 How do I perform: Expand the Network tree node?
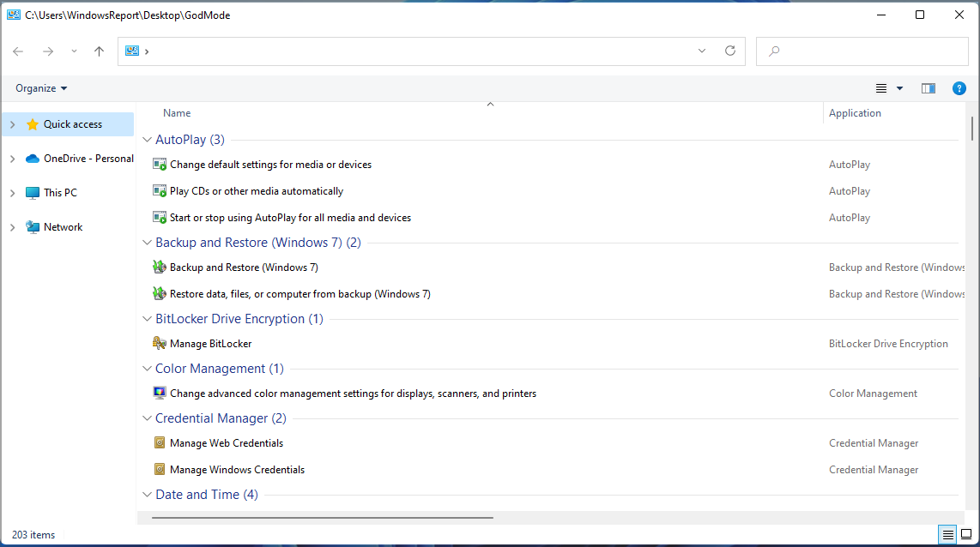13,227
